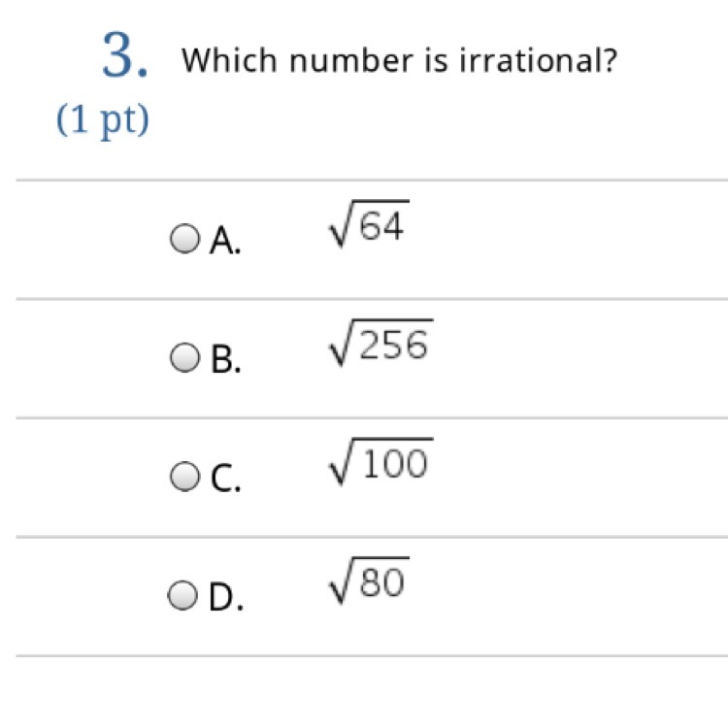This screenshot has width=728, height=728.
Task: Click the "B." answer label
Action: (225, 359)
